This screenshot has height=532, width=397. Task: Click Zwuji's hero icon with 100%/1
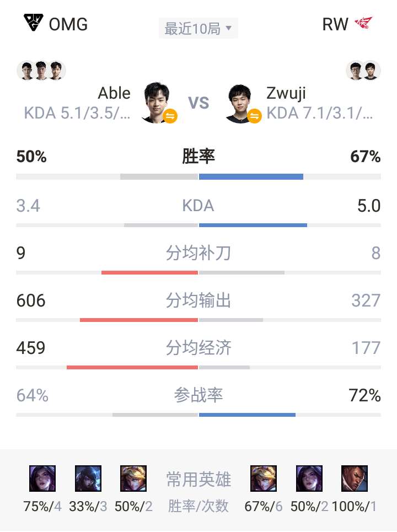click(x=354, y=479)
